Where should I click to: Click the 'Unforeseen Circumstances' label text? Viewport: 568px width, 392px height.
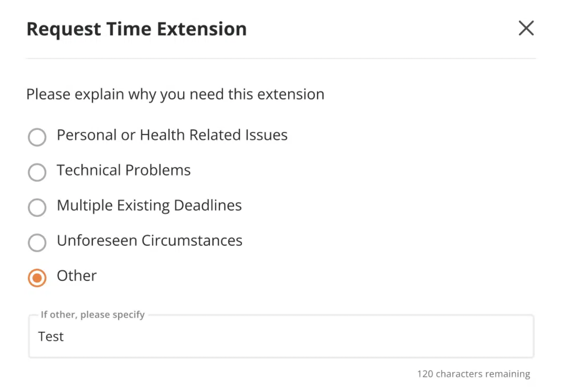(x=150, y=240)
